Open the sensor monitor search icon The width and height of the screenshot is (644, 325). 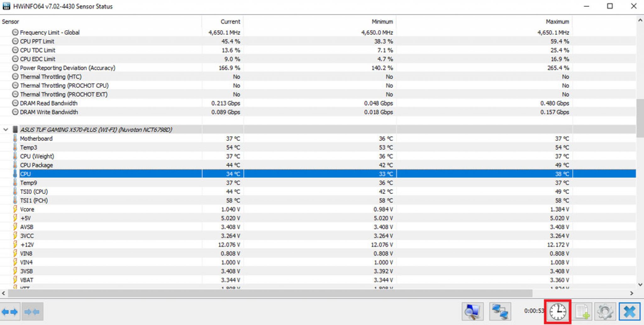tap(472, 311)
